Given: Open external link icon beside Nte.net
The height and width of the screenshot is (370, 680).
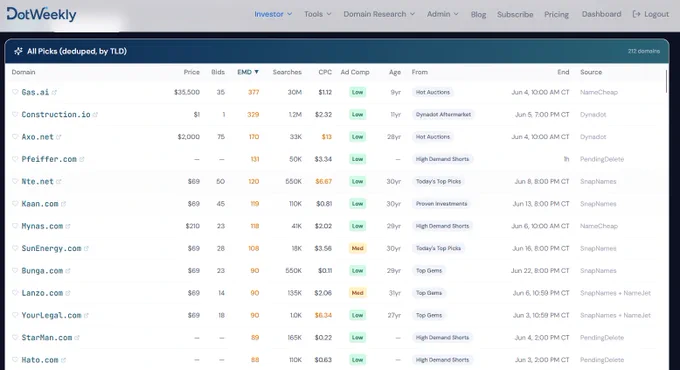Looking at the screenshot, I should click(x=59, y=182).
